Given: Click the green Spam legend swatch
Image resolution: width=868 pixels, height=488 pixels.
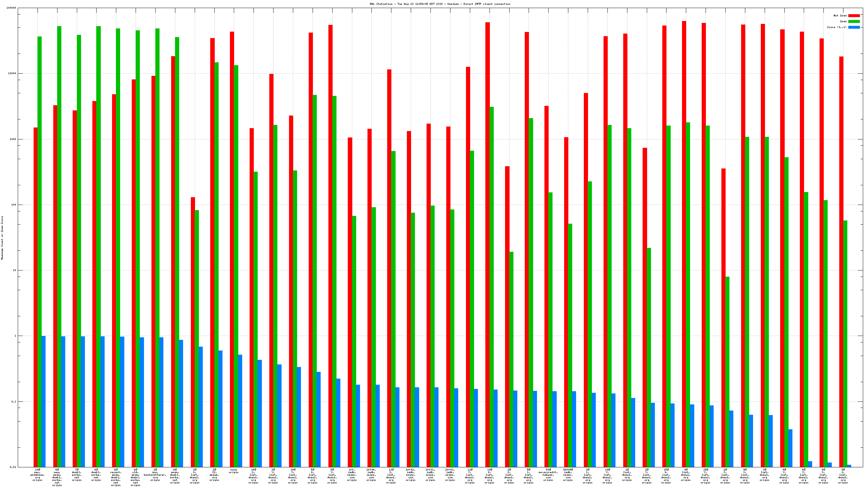Looking at the screenshot, I should pos(854,21).
